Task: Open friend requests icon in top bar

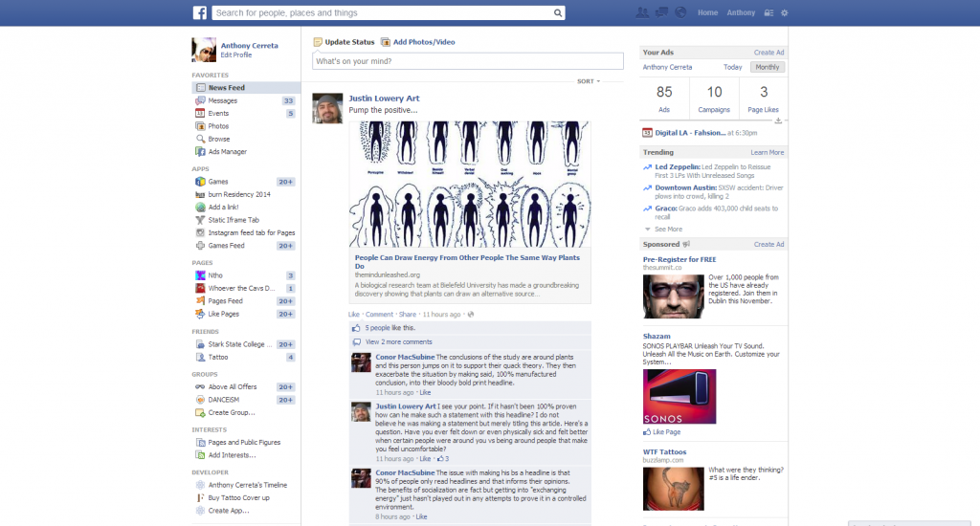Action: 642,12
